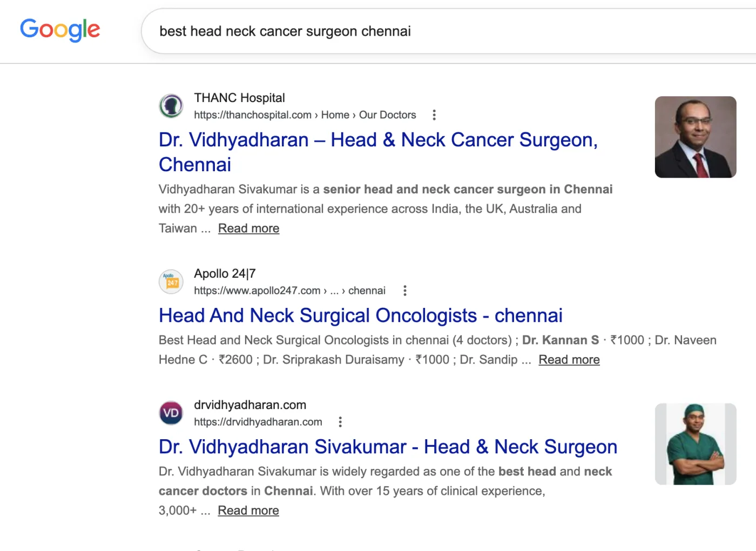
Task: Open more options for drvidhyadharan.com result
Action: coord(340,422)
